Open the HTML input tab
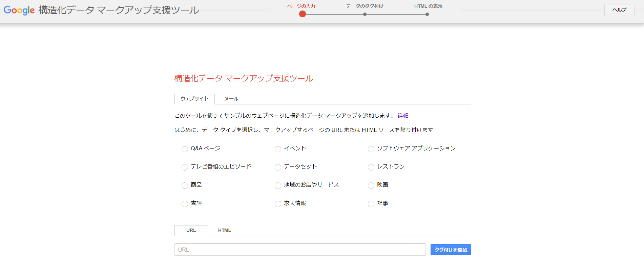The width and height of the screenshot is (644, 276). (225, 230)
